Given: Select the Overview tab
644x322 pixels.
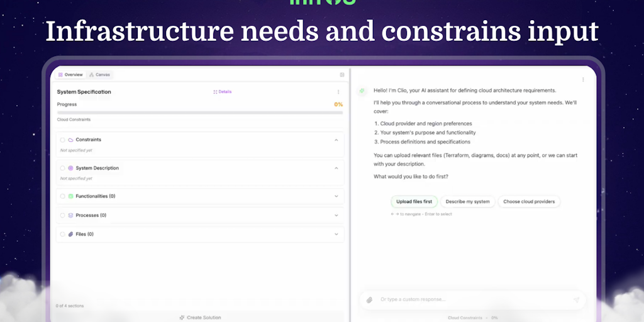Looking at the screenshot, I should (x=70, y=75).
